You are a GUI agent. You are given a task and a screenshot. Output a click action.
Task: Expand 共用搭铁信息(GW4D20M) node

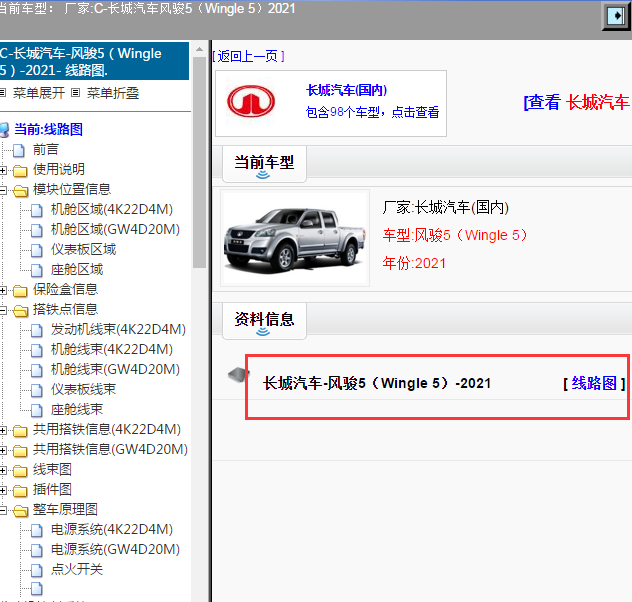coord(3,450)
